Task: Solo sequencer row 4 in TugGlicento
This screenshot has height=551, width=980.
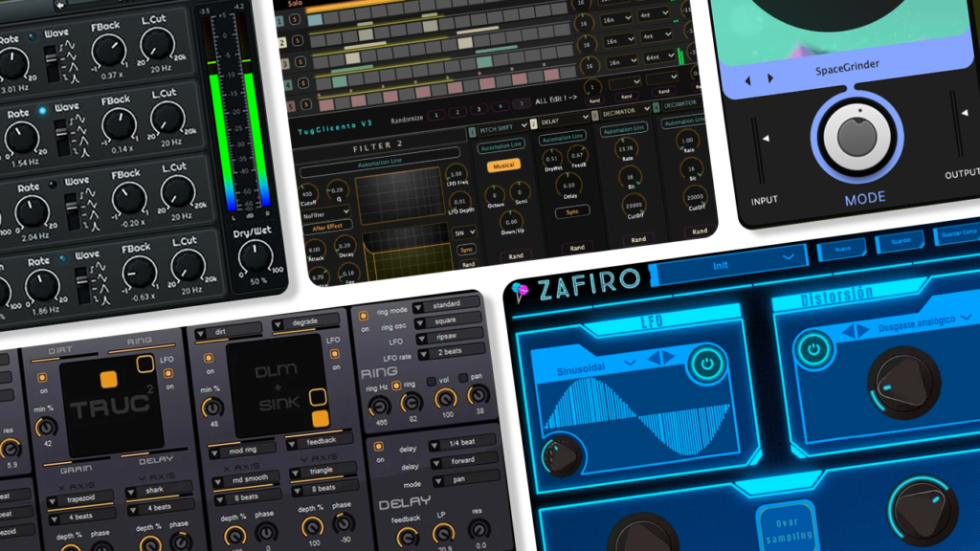Action: point(303,82)
